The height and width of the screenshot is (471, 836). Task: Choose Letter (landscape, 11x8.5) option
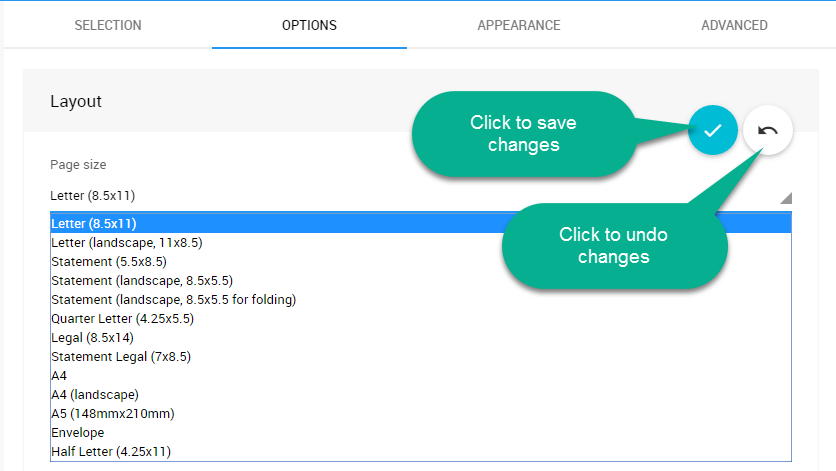point(127,242)
